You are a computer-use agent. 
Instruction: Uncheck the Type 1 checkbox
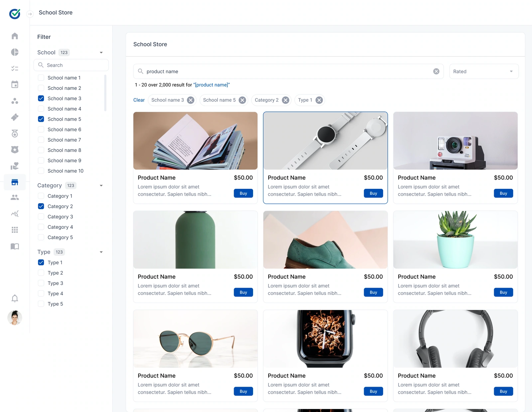pyautogui.click(x=41, y=262)
